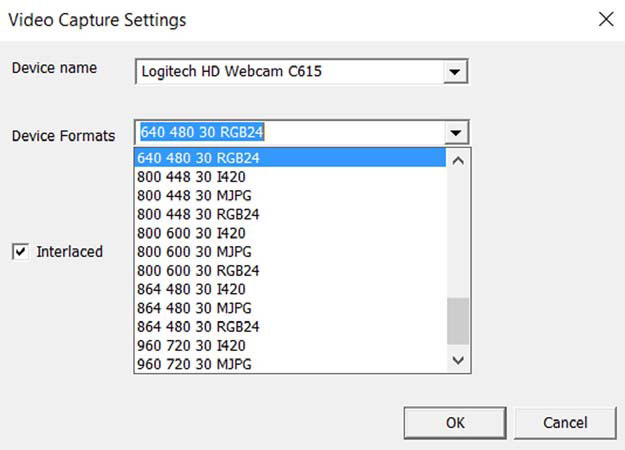The width and height of the screenshot is (625, 450).
Task: Close the Video Capture Settings dialog
Action: click(606, 19)
